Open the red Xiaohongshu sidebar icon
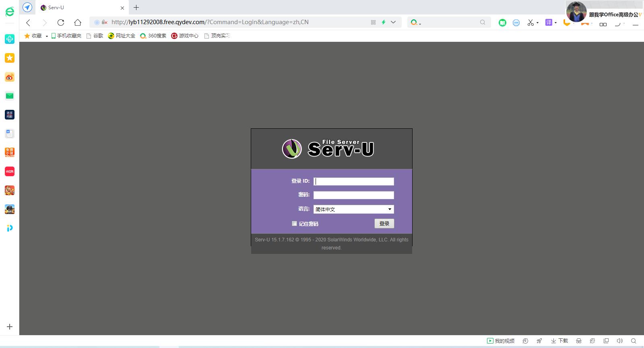The height and width of the screenshot is (348, 644). (x=10, y=171)
